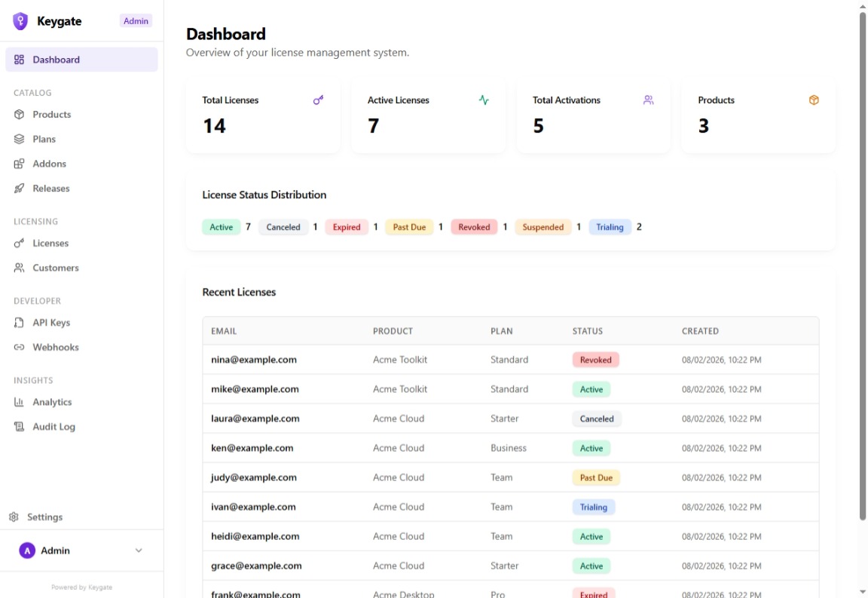Click Powered by Keygate footer link
This screenshot has width=868, height=598.
pos(81,587)
